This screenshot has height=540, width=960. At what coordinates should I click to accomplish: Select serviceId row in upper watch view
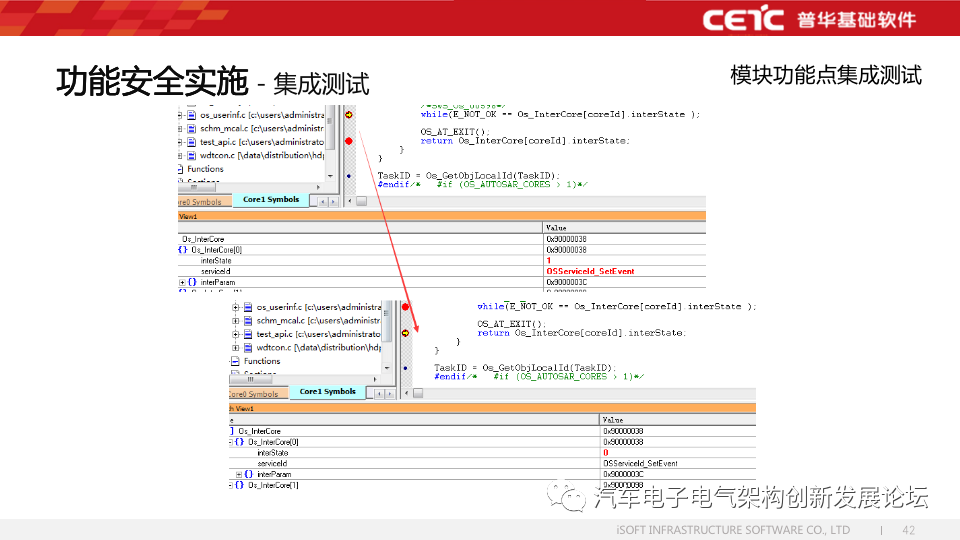pyautogui.click(x=441, y=271)
